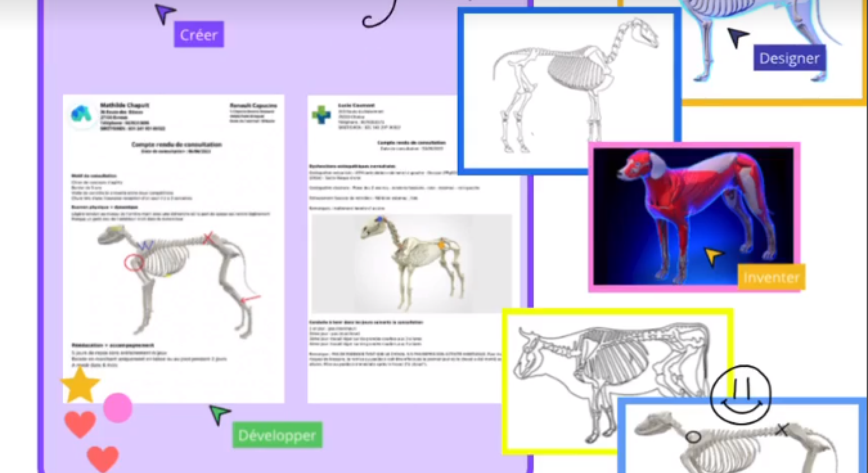Click the hand-drawn smiley face
This screenshot has height=473, width=868.
[x=741, y=395]
